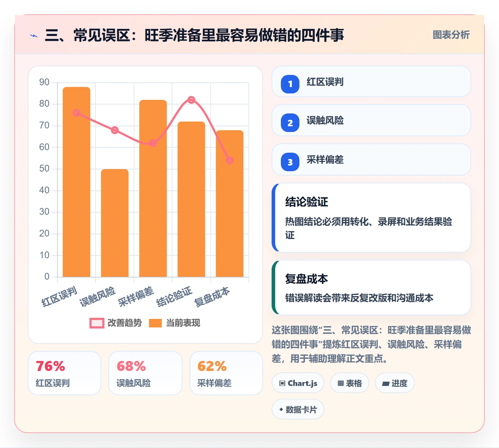Click the 错误解读会带来反复改版 description text
The image size is (499, 448).
click(x=359, y=298)
